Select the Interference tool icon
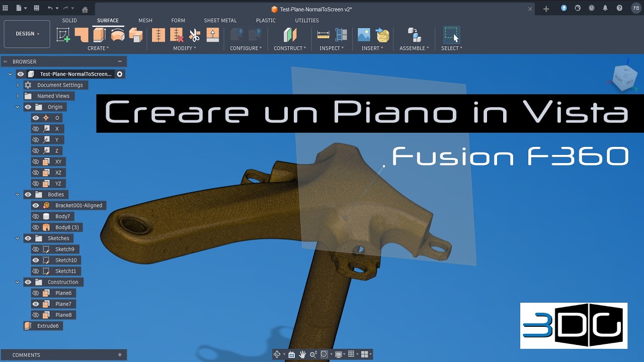The image size is (644, 362). point(341,35)
